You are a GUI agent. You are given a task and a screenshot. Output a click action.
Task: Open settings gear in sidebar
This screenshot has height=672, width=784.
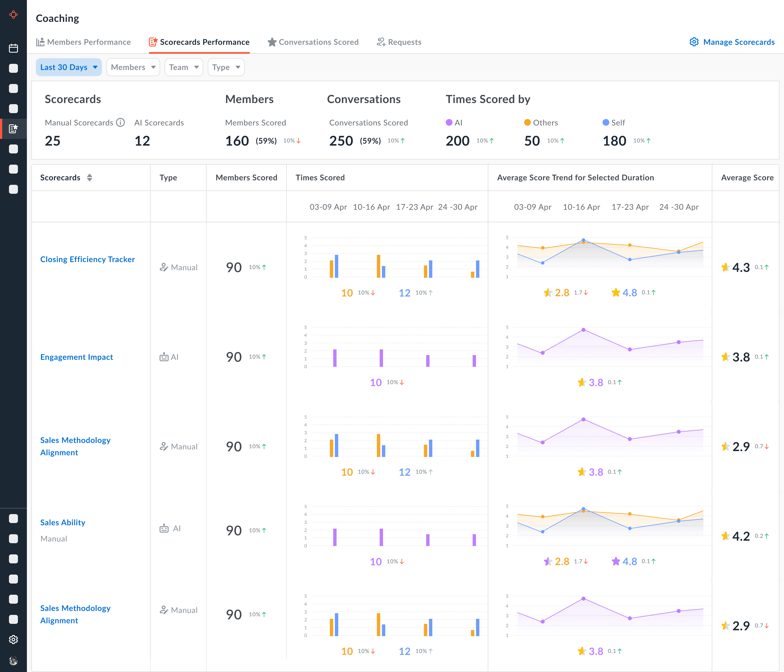pyautogui.click(x=13, y=640)
